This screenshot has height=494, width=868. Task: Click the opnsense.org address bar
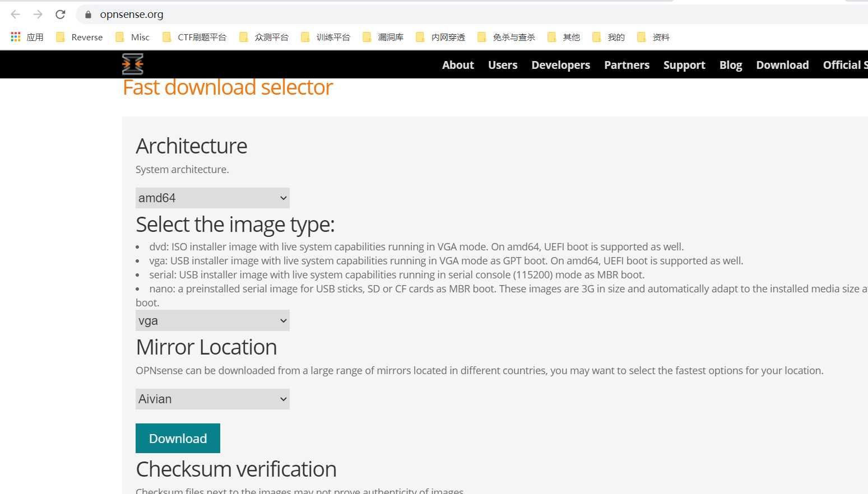coord(392,15)
